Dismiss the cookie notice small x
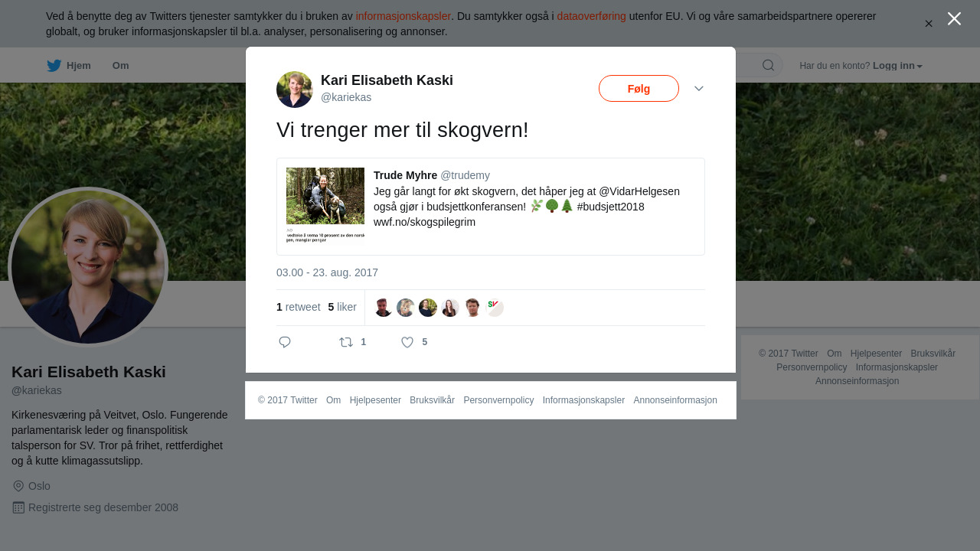Screen dimensions: 980x551 (929, 24)
